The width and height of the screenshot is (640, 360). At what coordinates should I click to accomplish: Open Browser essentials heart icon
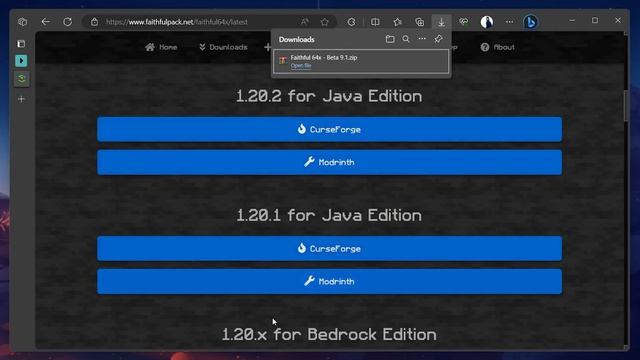pos(463,22)
